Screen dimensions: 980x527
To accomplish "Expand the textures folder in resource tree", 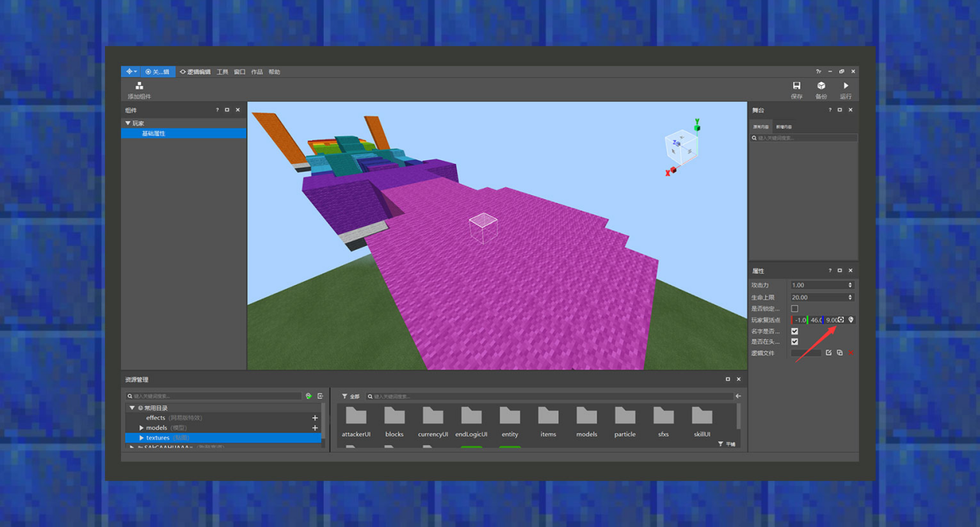I will (x=142, y=438).
